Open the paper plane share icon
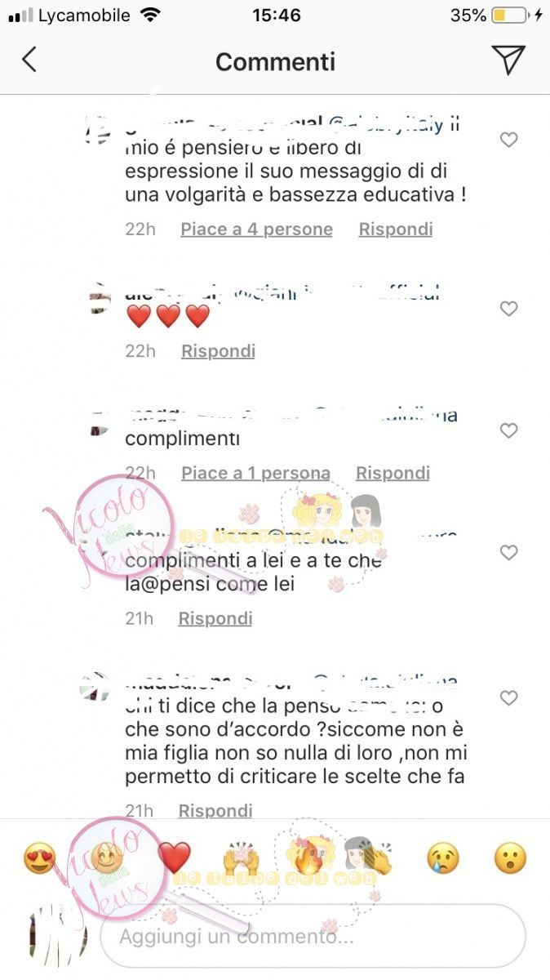The height and width of the screenshot is (980, 550). click(x=508, y=60)
